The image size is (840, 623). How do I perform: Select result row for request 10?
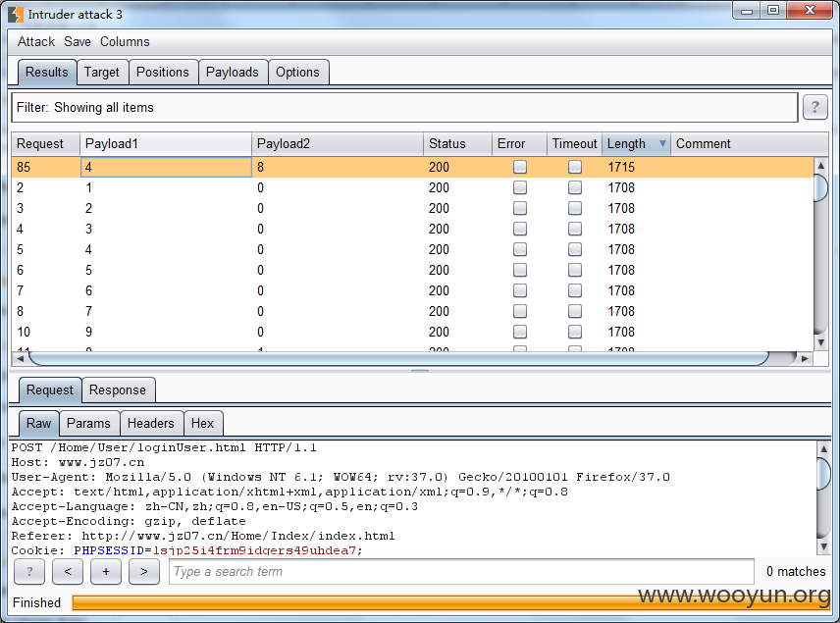click(412, 333)
